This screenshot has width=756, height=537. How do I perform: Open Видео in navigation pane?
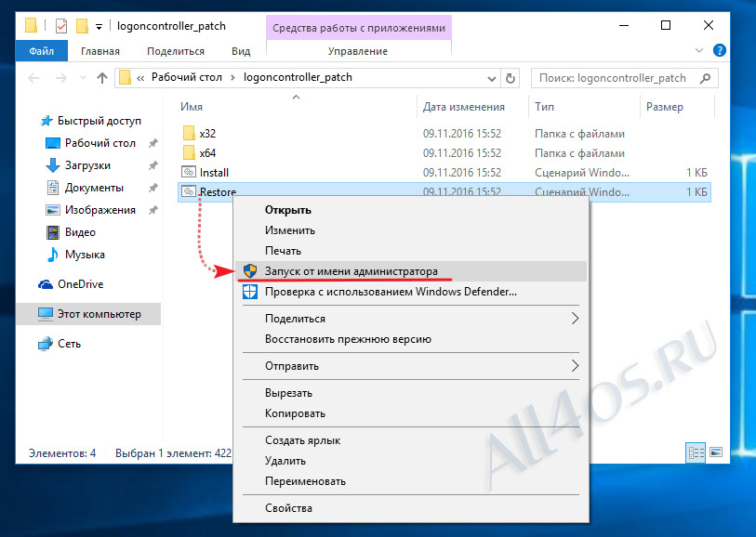click(x=80, y=232)
